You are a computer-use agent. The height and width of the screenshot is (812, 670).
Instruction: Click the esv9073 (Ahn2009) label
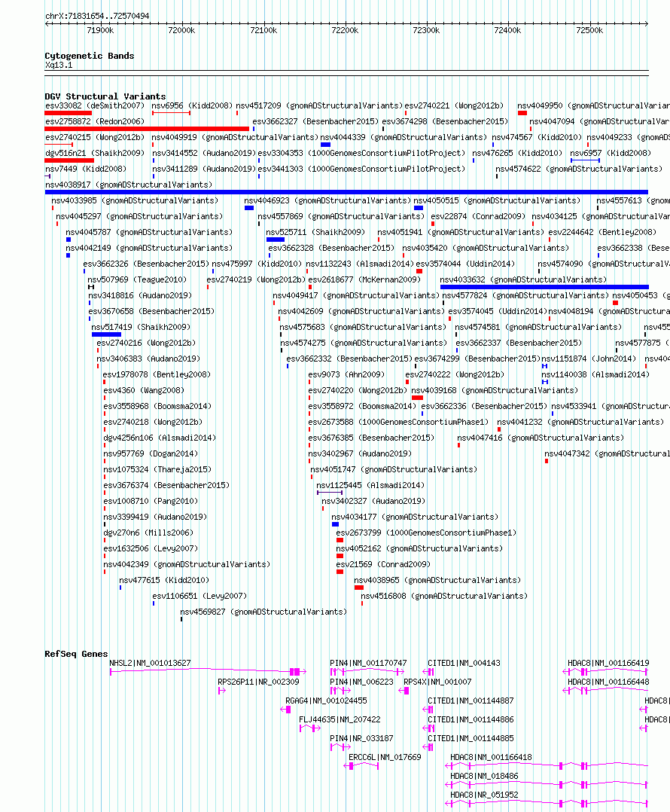point(346,374)
